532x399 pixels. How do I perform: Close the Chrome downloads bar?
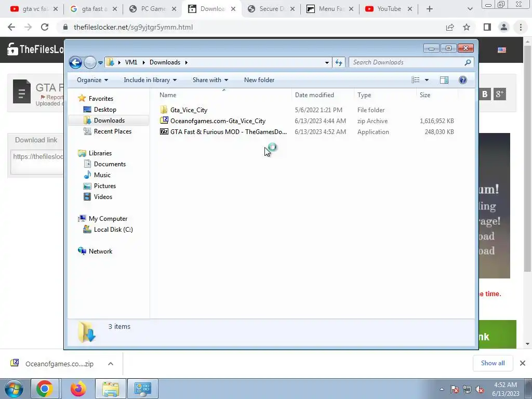point(523,363)
